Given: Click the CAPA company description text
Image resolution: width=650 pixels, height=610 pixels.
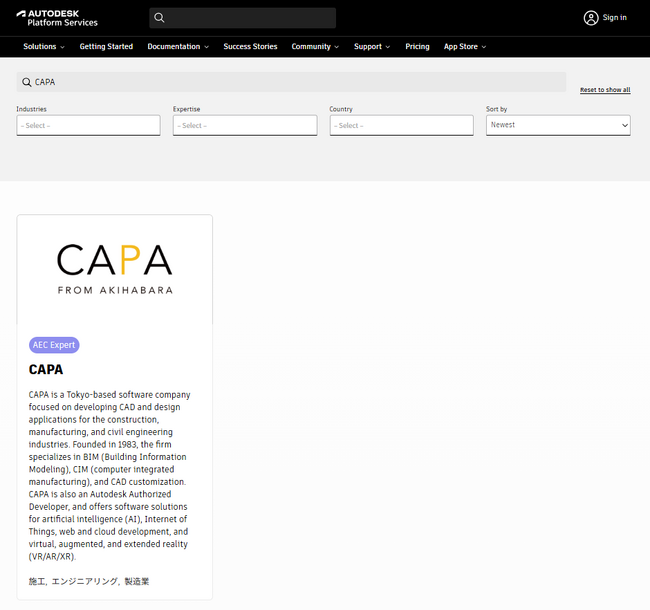Looking at the screenshot, I should 109,475.
